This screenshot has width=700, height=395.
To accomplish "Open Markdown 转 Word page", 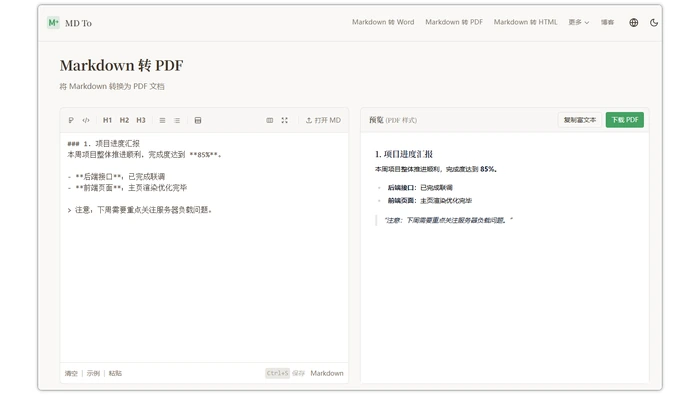I will [383, 22].
